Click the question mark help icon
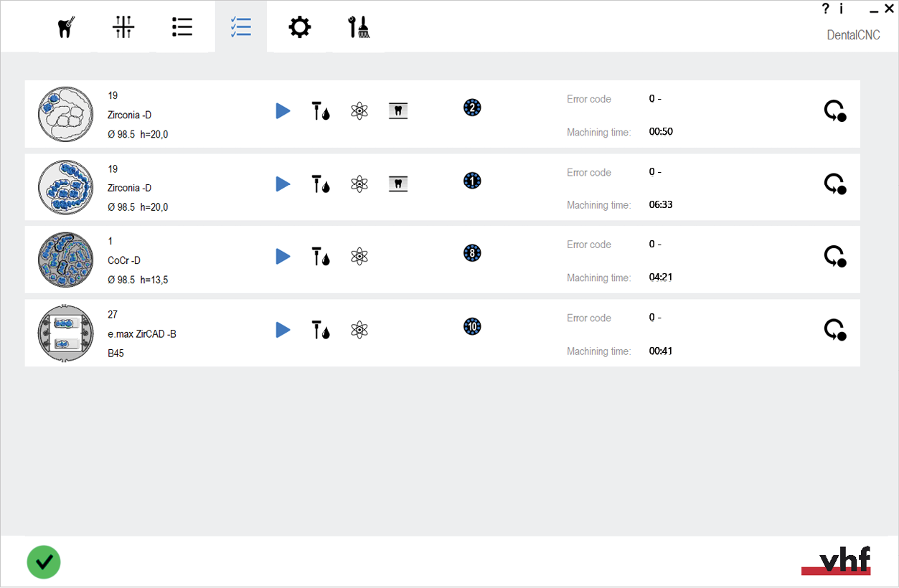This screenshot has width=899, height=588. pyautogui.click(x=825, y=9)
